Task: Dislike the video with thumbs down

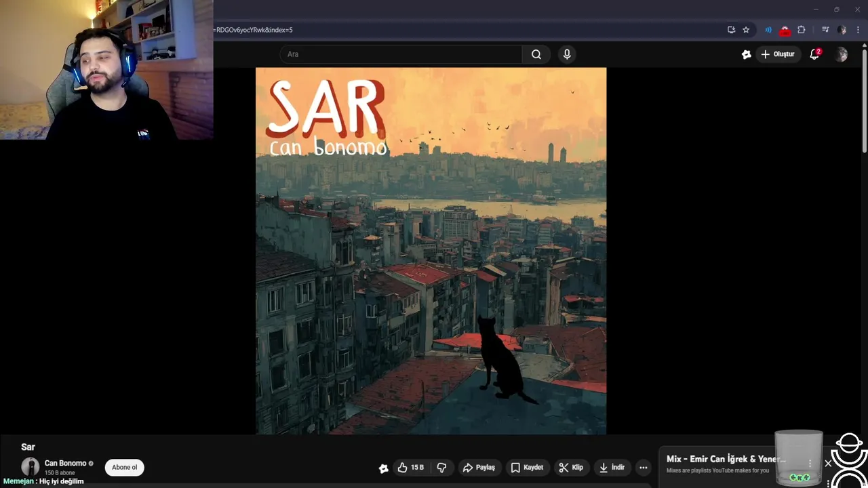Action: [441, 468]
